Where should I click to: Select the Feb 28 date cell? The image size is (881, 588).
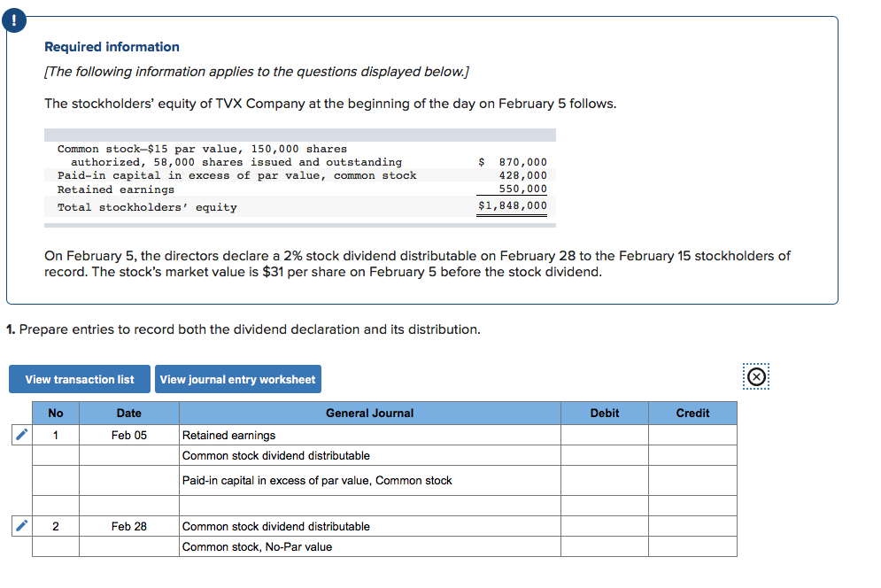129,525
